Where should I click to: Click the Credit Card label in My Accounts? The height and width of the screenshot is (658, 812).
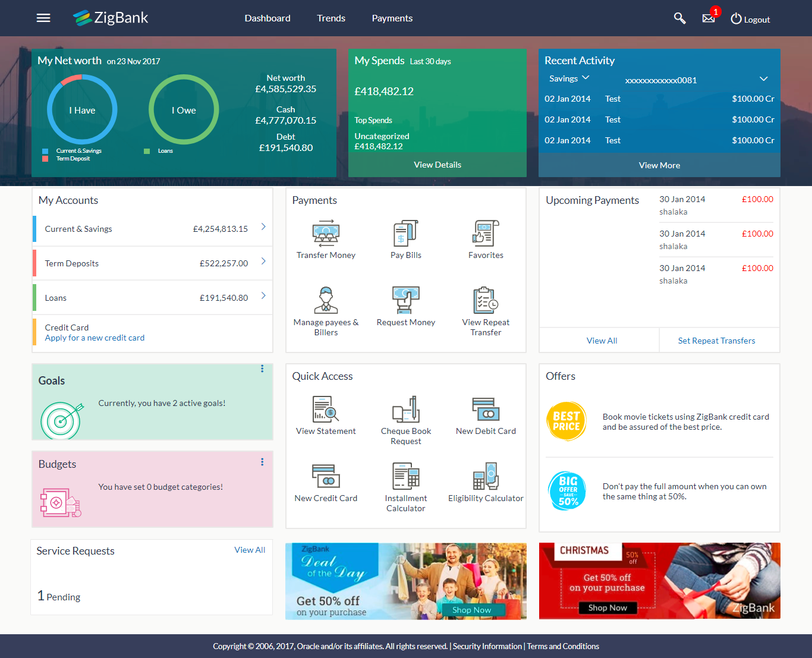click(67, 328)
